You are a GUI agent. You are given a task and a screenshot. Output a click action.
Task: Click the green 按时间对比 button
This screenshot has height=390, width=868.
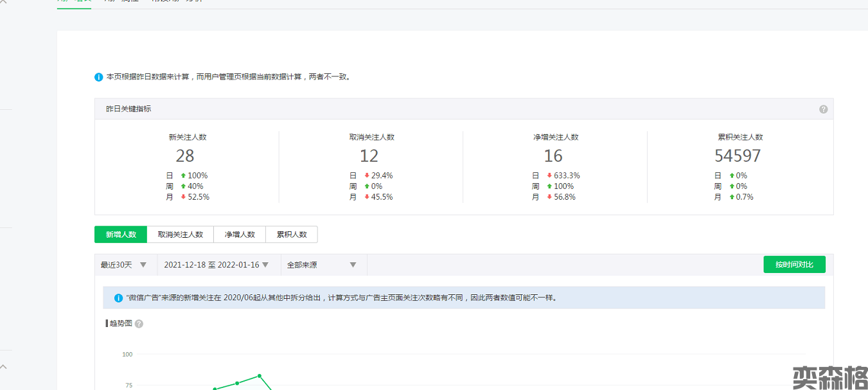tap(794, 265)
